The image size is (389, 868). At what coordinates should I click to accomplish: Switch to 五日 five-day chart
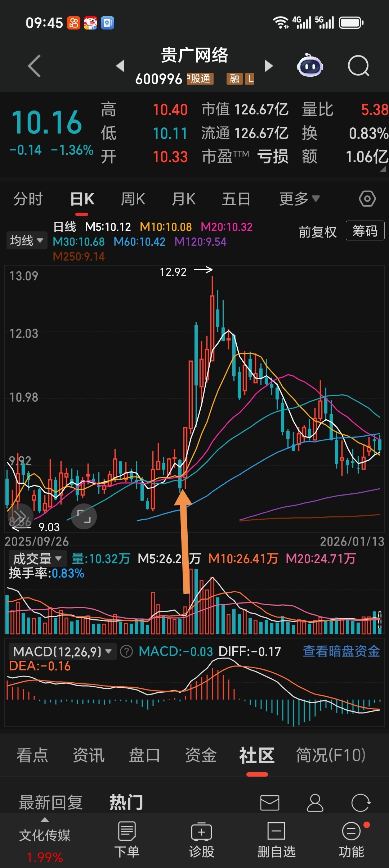[236, 199]
